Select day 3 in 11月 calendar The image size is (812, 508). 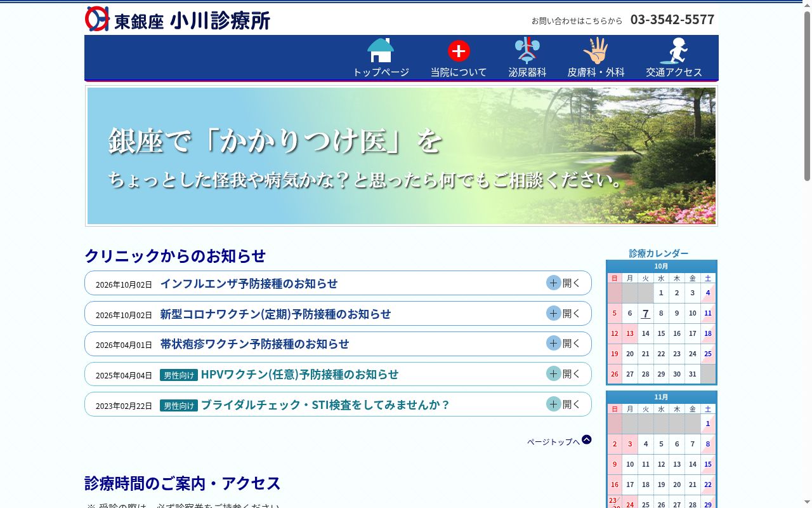click(630, 444)
